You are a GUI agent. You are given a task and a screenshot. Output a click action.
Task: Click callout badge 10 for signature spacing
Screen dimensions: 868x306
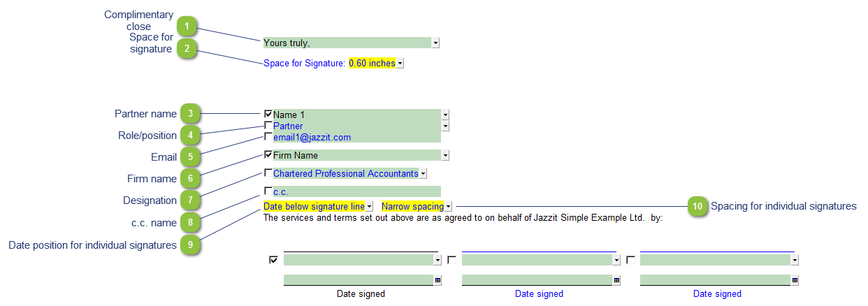click(x=697, y=206)
